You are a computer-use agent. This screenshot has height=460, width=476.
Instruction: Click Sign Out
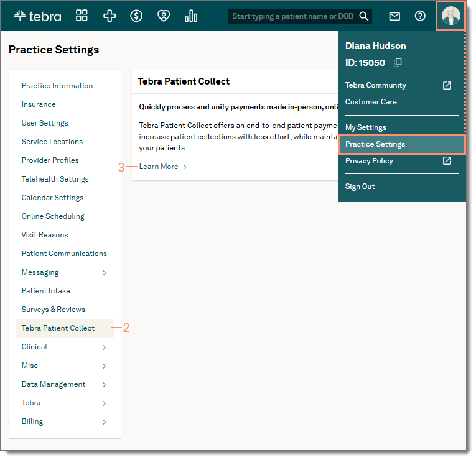[360, 186]
